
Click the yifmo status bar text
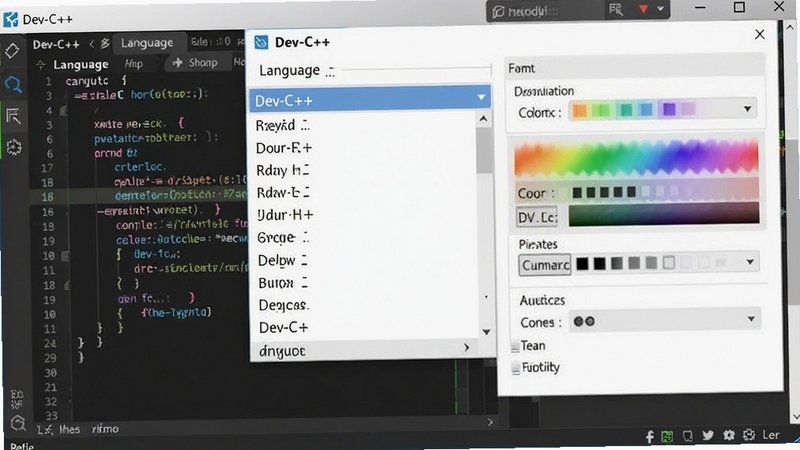tap(105, 429)
